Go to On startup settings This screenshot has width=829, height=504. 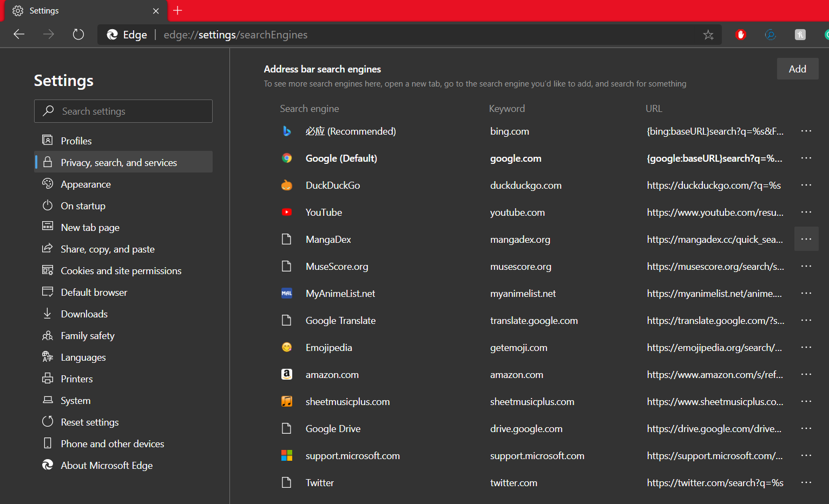coord(123,205)
